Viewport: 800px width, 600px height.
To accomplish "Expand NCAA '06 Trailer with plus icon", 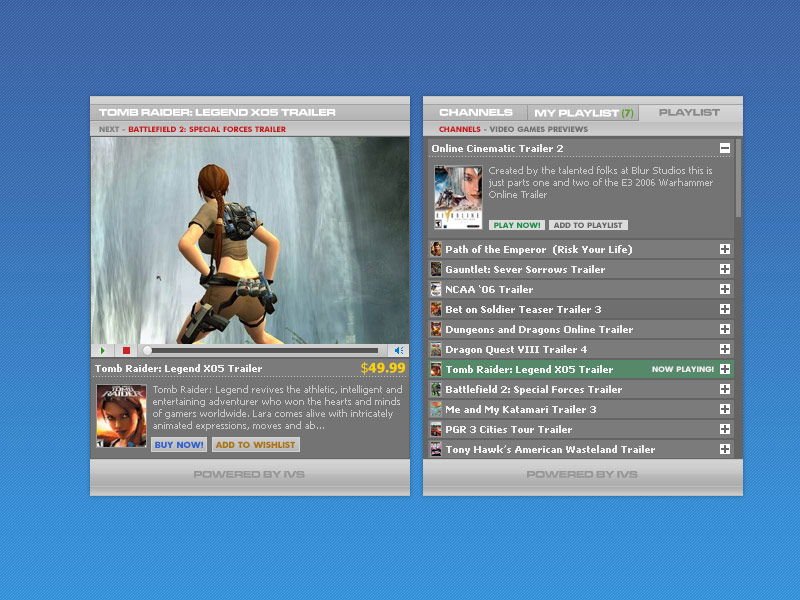I will (725, 289).
